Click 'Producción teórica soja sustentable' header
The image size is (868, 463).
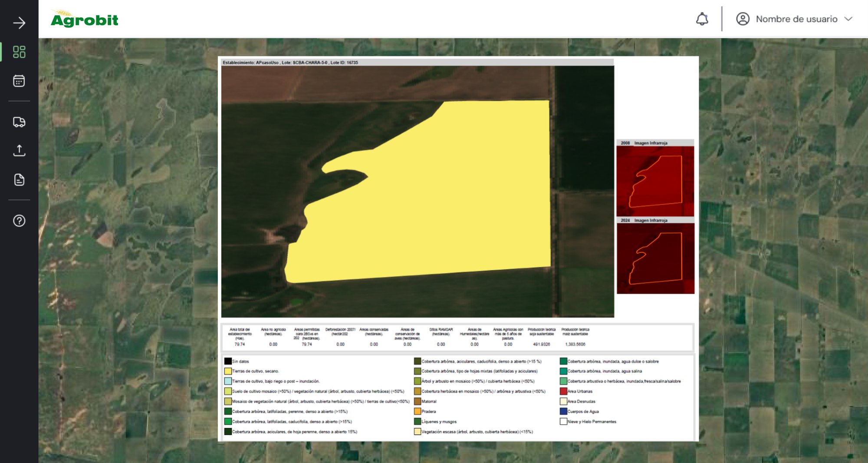541,332
